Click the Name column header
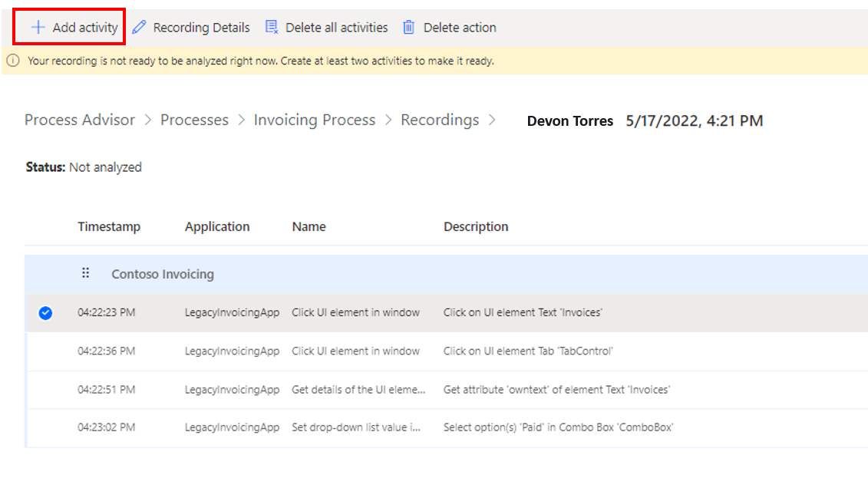The width and height of the screenshot is (868, 498). click(309, 226)
